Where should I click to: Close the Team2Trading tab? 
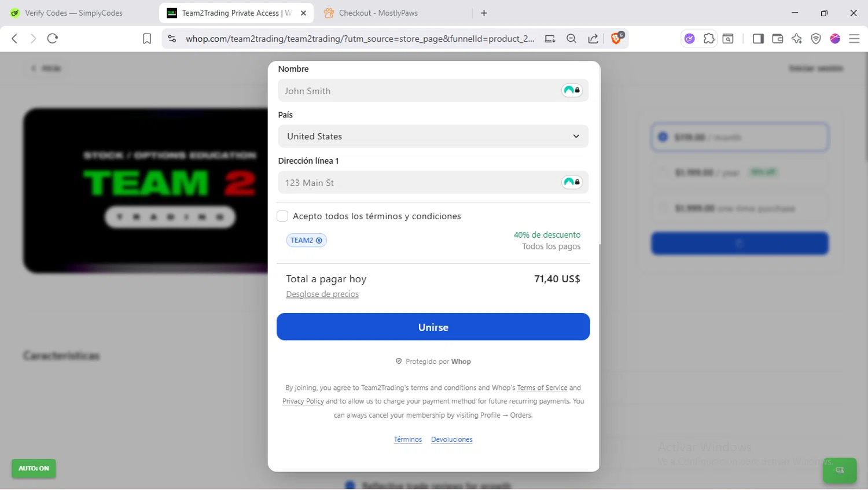click(303, 13)
